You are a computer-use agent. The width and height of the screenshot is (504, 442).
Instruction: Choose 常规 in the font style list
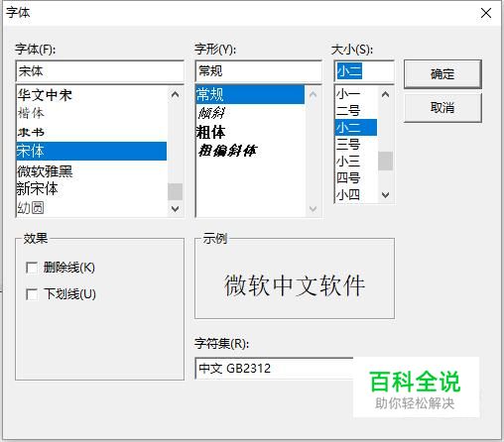tap(250, 95)
